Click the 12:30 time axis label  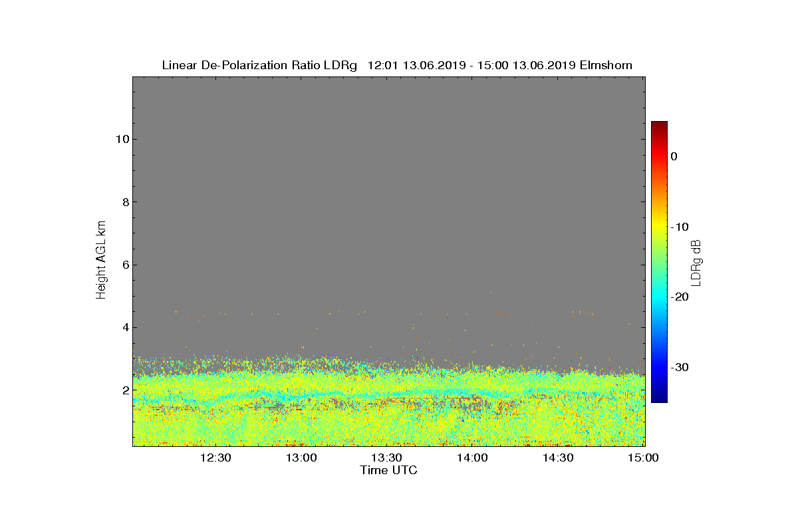pyautogui.click(x=215, y=458)
